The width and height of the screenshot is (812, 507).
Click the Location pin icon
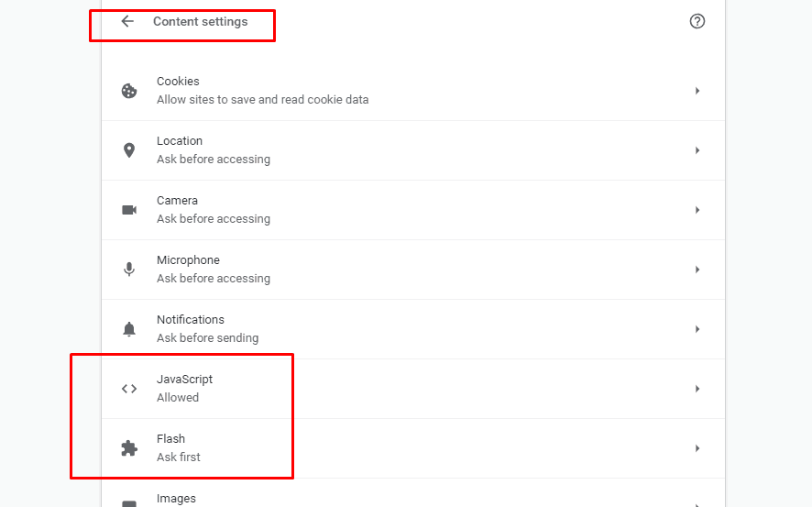click(129, 150)
